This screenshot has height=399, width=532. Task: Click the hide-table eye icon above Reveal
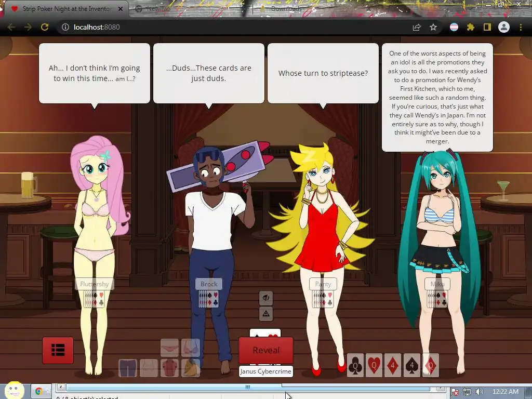(x=266, y=298)
